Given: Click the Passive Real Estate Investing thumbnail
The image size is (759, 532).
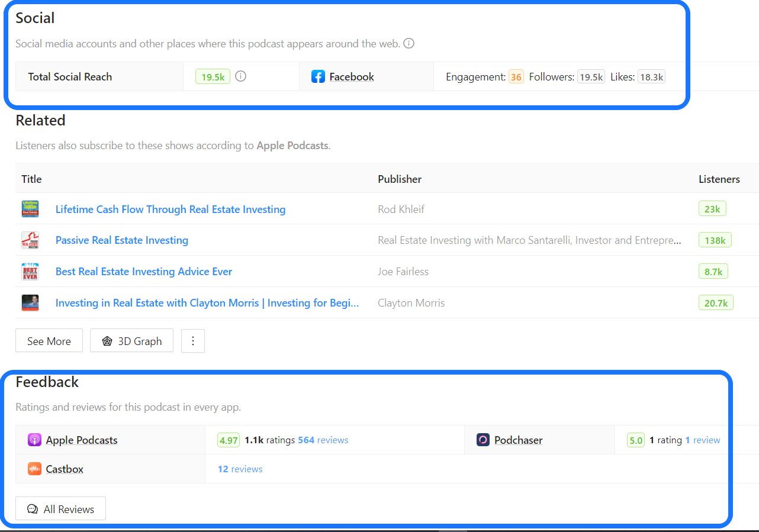Looking at the screenshot, I should coord(30,240).
